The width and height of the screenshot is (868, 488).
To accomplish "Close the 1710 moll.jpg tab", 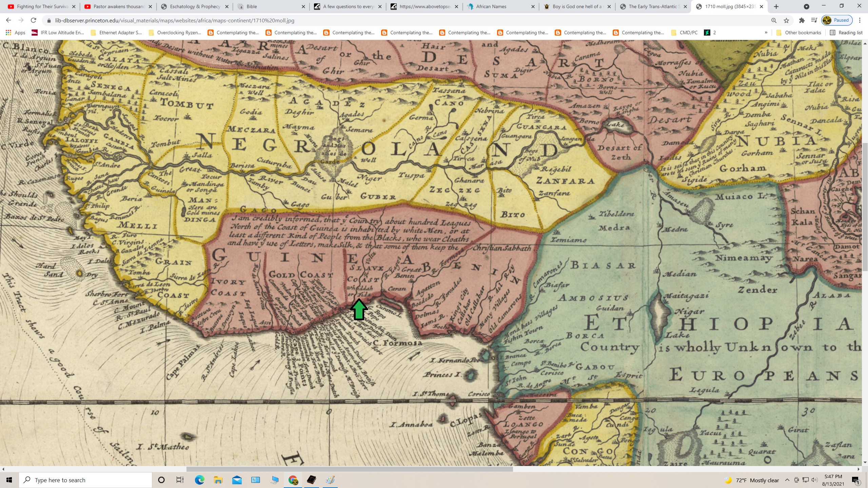I will point(762,6).
